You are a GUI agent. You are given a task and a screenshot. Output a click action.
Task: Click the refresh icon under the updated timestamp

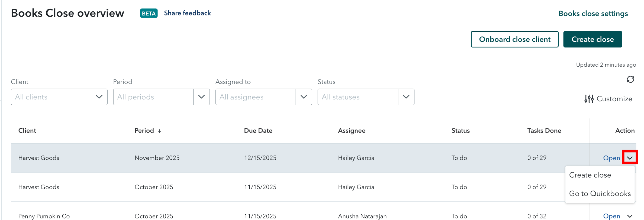tap(630, 80)
